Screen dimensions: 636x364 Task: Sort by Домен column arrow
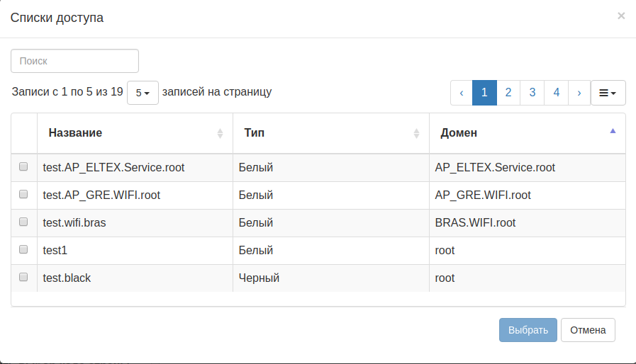point(613,131)
